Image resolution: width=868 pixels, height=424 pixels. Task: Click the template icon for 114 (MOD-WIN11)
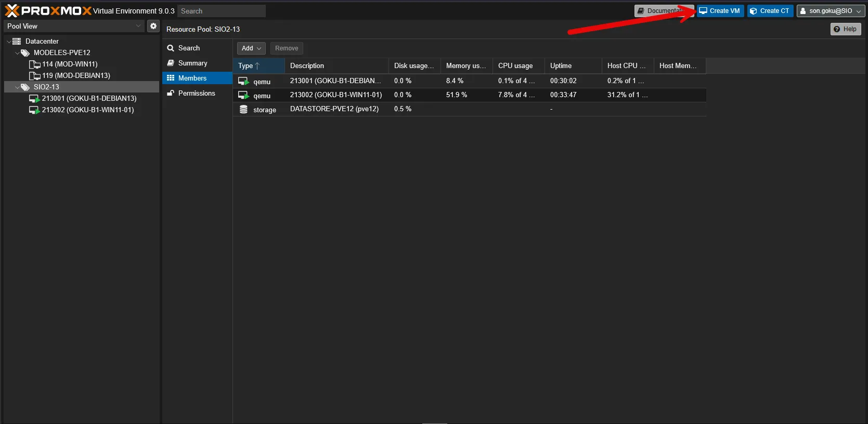[x=34, y=64]
